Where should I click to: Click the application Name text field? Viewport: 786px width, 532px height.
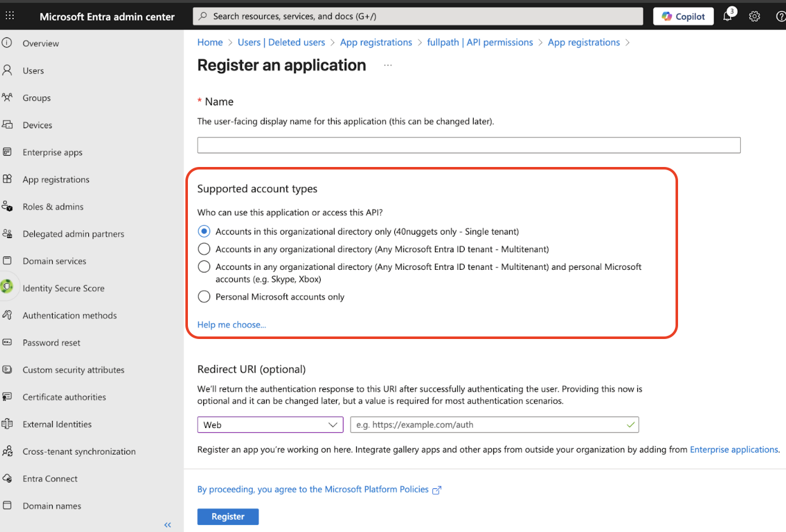click(x=469, y=145)
